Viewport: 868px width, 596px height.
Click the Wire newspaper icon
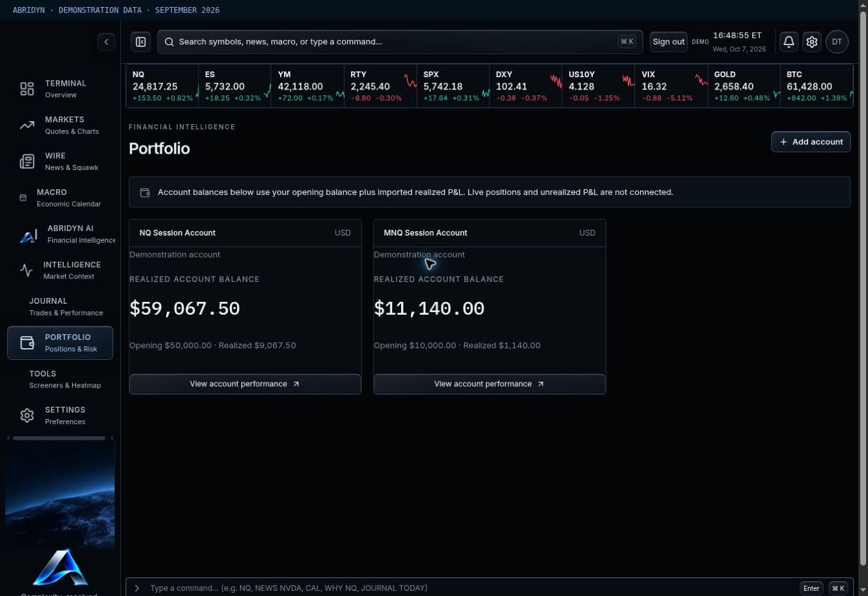[27, 162]
